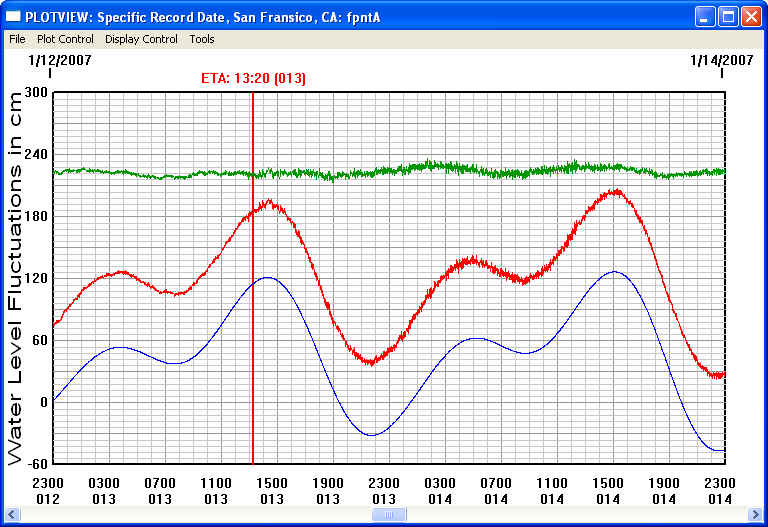The image size is (768, 527).
Task: Click the -60 y-axis value
Action: pyautogui.click(x=36, y=464)
